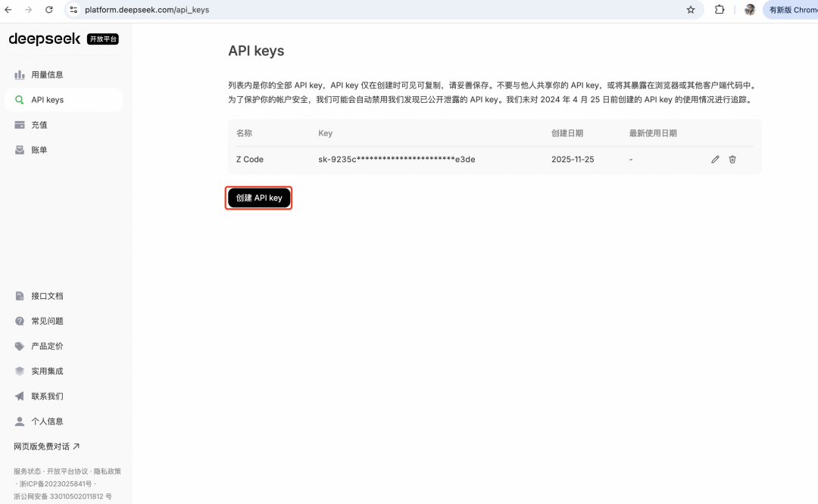Click the 接口文档 document icon

tap(19, 296)
